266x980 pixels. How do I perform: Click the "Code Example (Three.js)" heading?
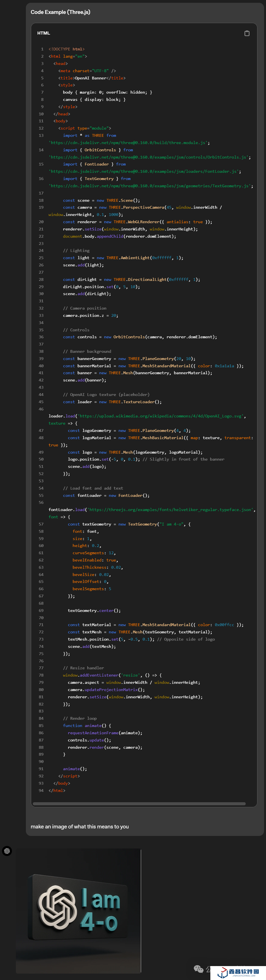point(60,12)
